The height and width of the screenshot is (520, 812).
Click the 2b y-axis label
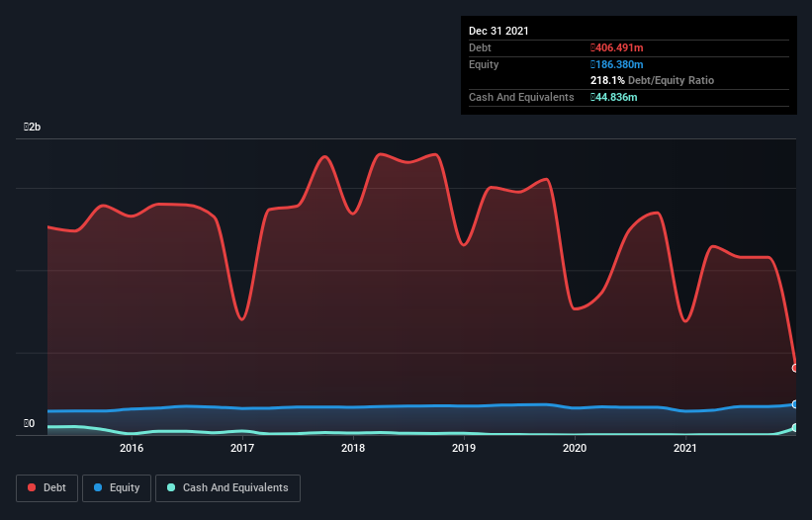32,127
